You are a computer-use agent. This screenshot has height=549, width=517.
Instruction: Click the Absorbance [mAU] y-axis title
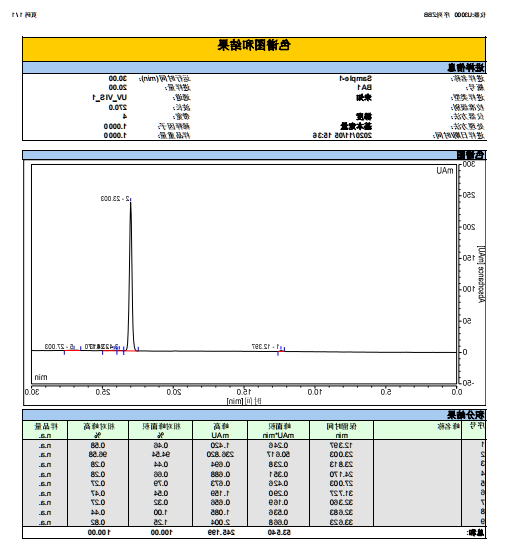(482, 274)
